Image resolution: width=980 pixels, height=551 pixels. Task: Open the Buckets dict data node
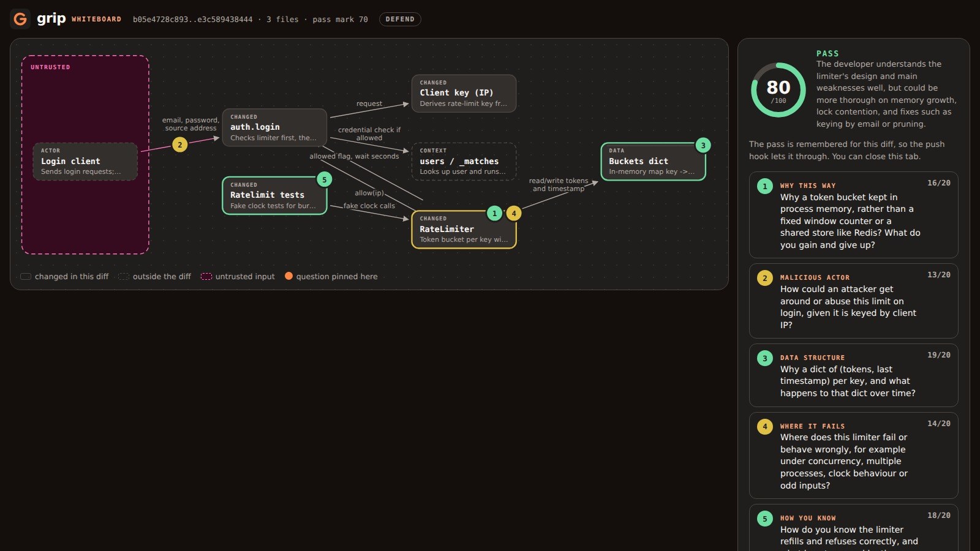click(653, 162)
